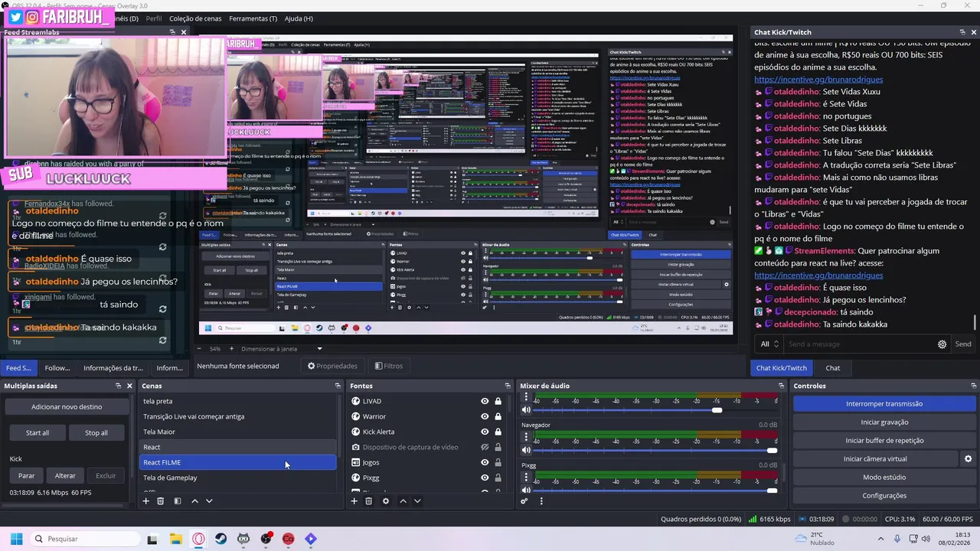The image size is (980, 551).
Task: Select the Tela de Gameplay scene
Action: coord(237,478)
